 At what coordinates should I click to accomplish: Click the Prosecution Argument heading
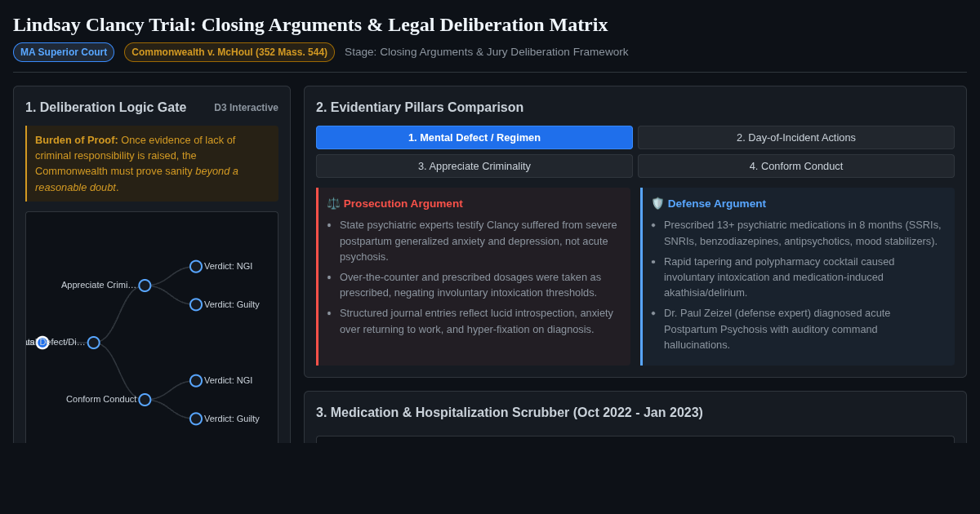(403, 204)
